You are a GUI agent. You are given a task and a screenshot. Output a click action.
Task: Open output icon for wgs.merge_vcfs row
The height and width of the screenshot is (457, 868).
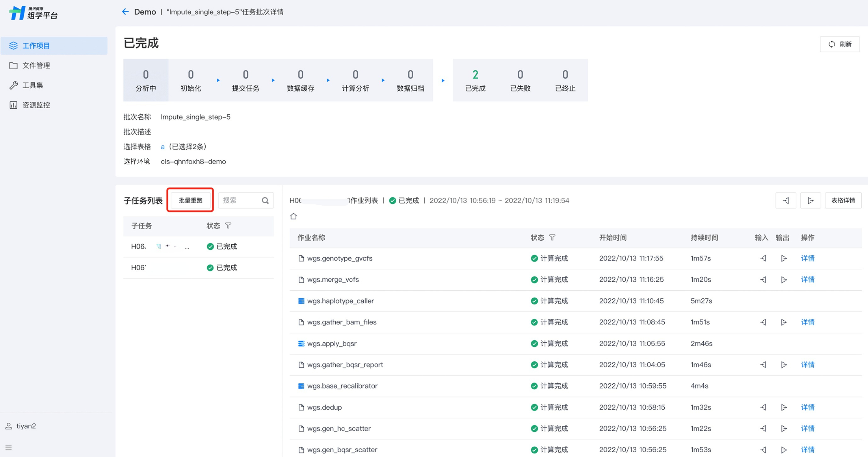point(784,279)
